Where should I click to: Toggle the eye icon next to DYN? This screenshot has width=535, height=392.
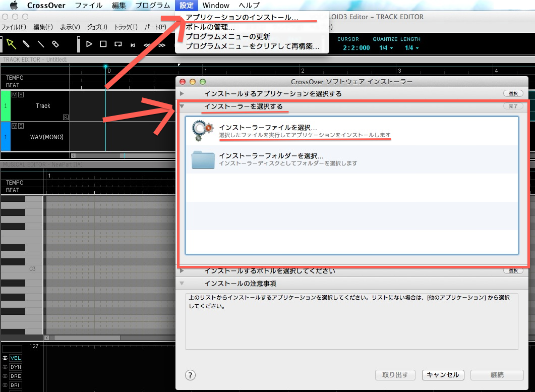coord(5,367)
